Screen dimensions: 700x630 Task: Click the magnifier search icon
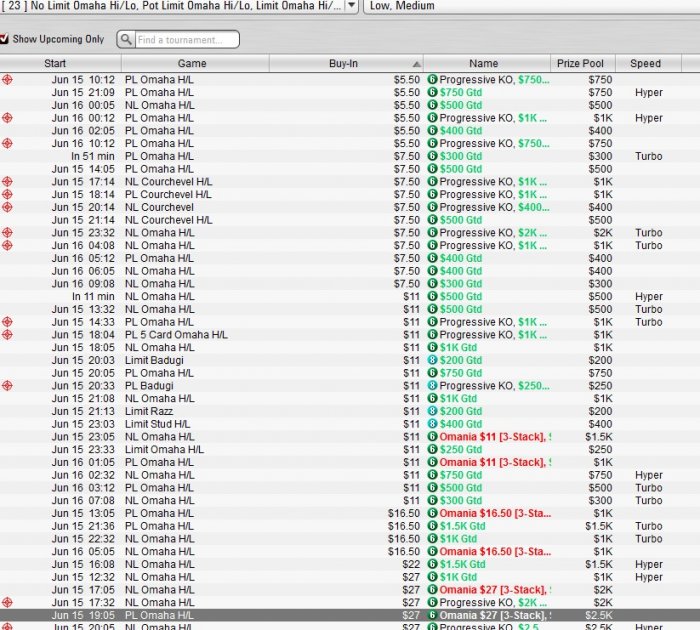click(x=126, y=39)
